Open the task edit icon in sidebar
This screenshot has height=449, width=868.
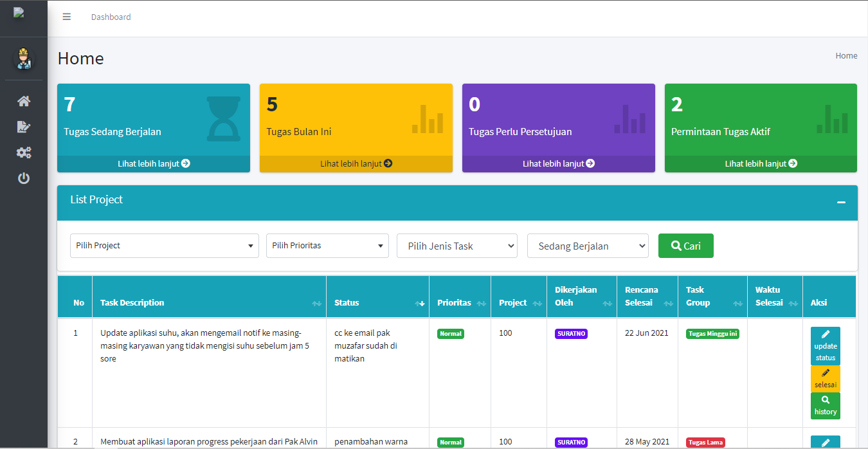pyautogui.click(x=24, y=127)
